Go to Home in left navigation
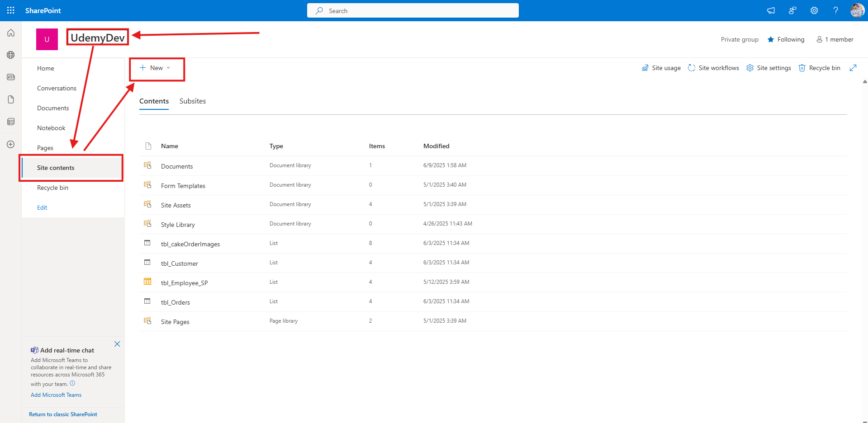Screen dimensions: 868x423 click(x=46, y=68)
